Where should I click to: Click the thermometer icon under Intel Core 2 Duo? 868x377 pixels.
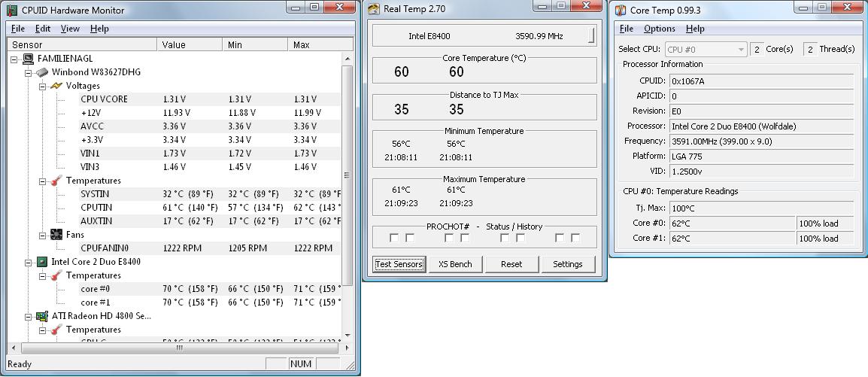pos(56,275)
